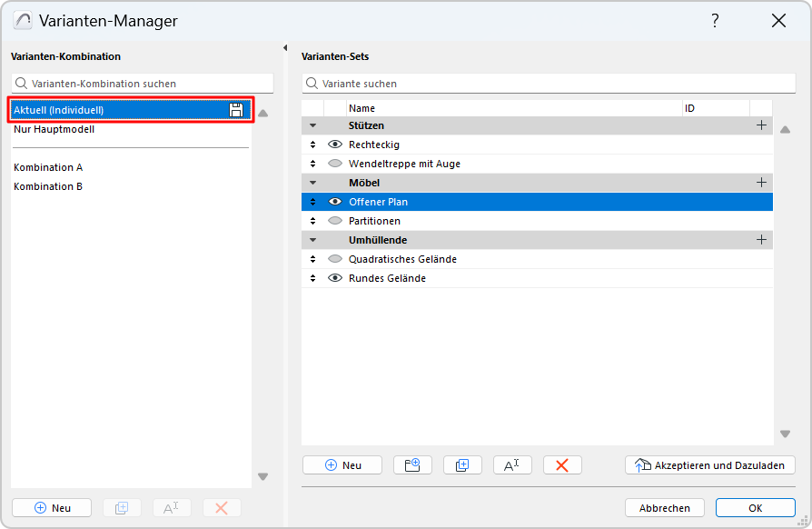Click the Abbrechen button
The image size is (812, 529).
click(665, 508)
